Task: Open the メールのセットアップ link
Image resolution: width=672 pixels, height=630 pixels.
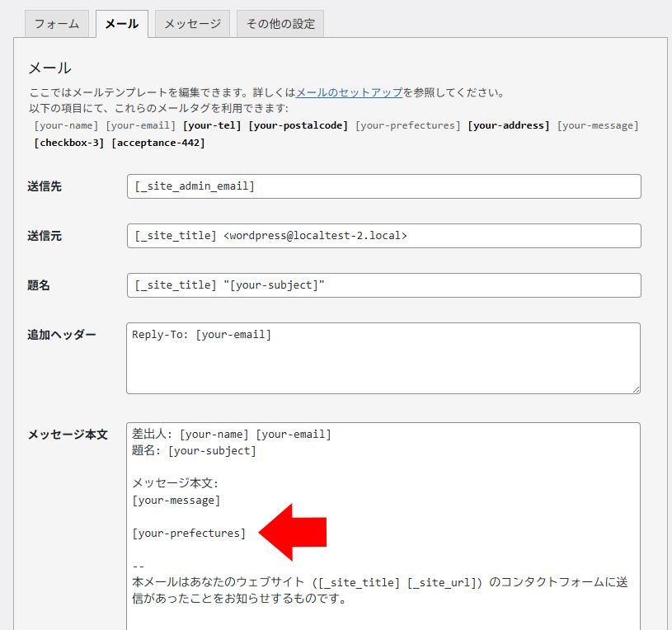Action: pos(349,92)
